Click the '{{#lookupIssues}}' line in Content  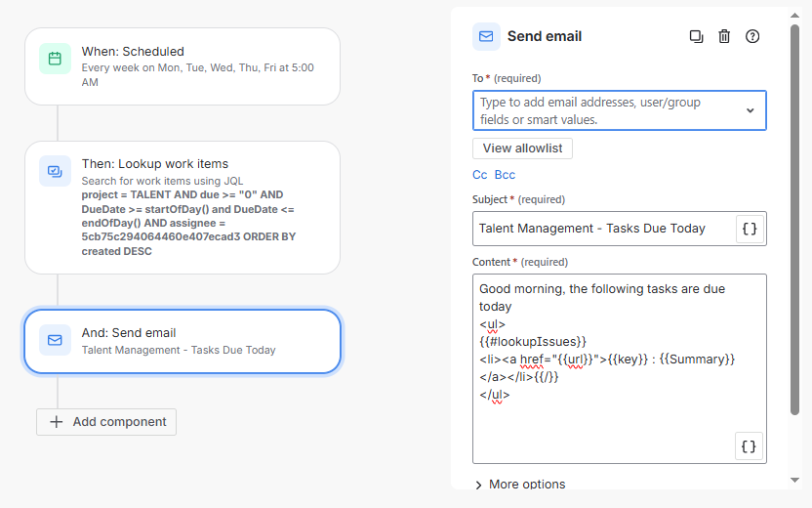[x=532, y=342]
